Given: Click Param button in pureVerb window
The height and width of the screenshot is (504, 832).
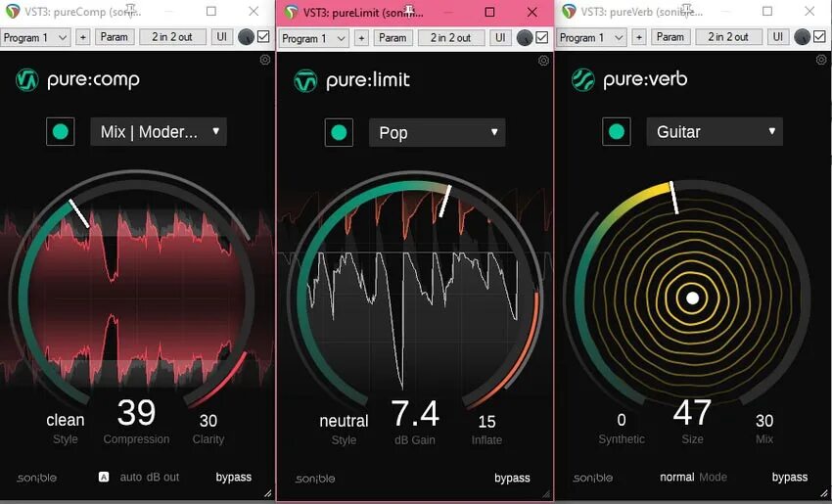Looking at the screenshot, I should pos(670,37).
